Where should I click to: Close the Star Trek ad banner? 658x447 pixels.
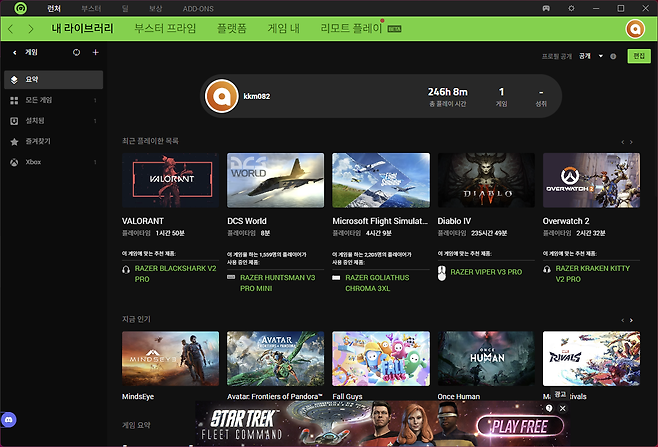pos(562,408)
